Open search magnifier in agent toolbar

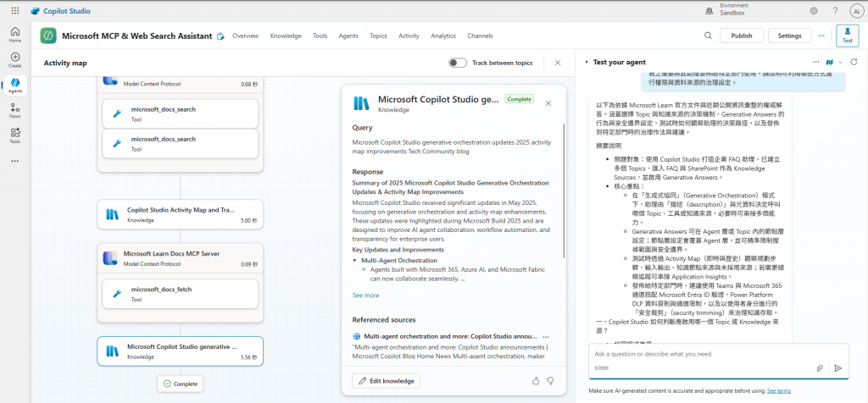click(708, 36)
